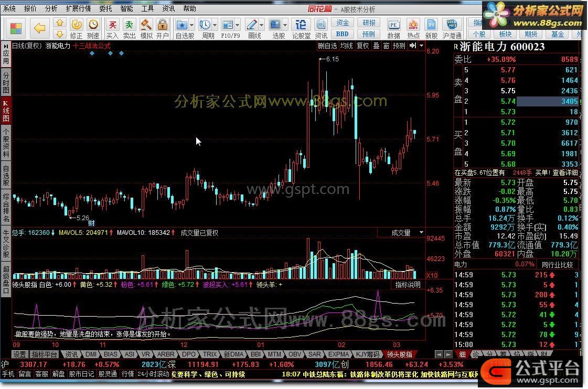The width and height of the screenshot is (588, 389).
Task: Open the 智能 menu
Action: click(x=126, y=8)
